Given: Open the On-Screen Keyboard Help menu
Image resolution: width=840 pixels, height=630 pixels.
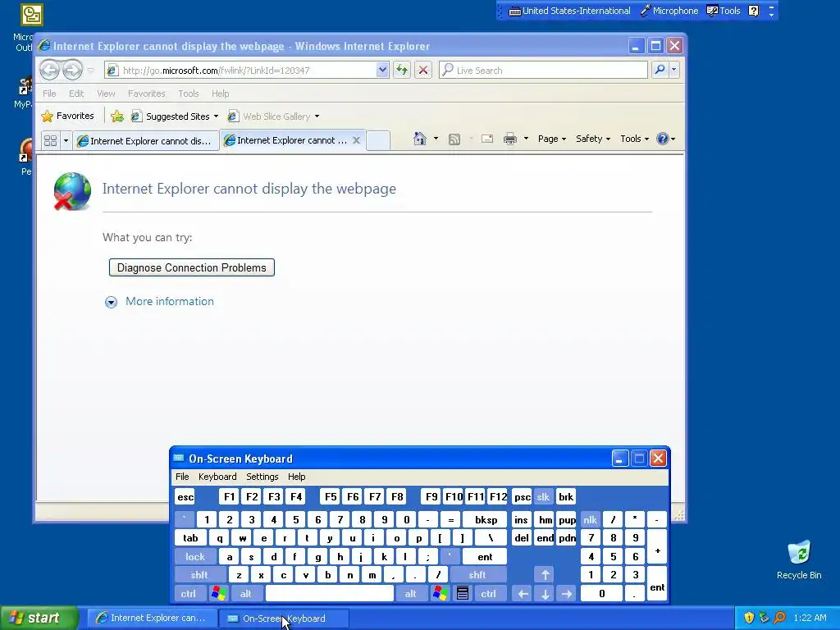Looking at the screenshot, I should pos(296,477).
